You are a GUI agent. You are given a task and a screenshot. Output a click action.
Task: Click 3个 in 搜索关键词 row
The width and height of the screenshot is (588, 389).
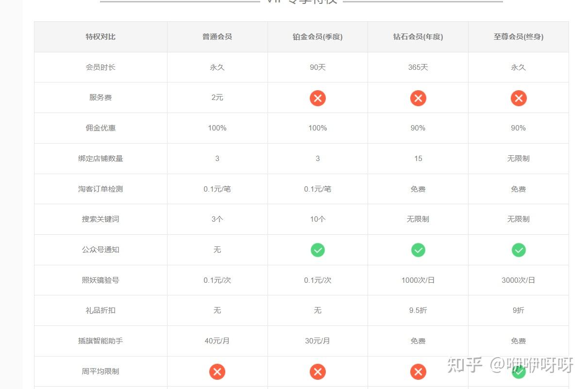217,219
